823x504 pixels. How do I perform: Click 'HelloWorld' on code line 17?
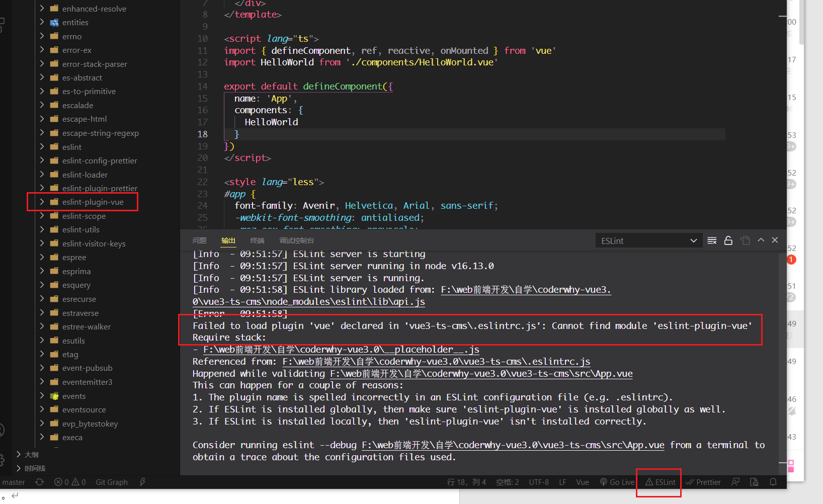pyautogui.click(x=271, y=122)
